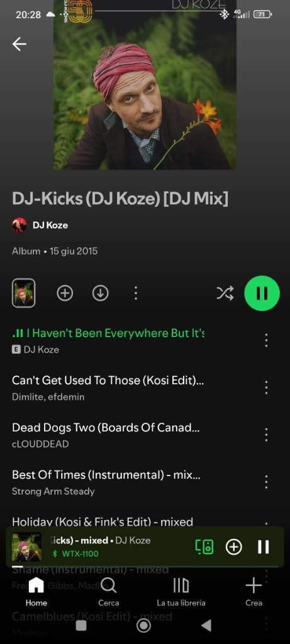The width and height of the screenshot is (290, 644).
Task: Pause from the mini player bar
Action: click(263, 547)
